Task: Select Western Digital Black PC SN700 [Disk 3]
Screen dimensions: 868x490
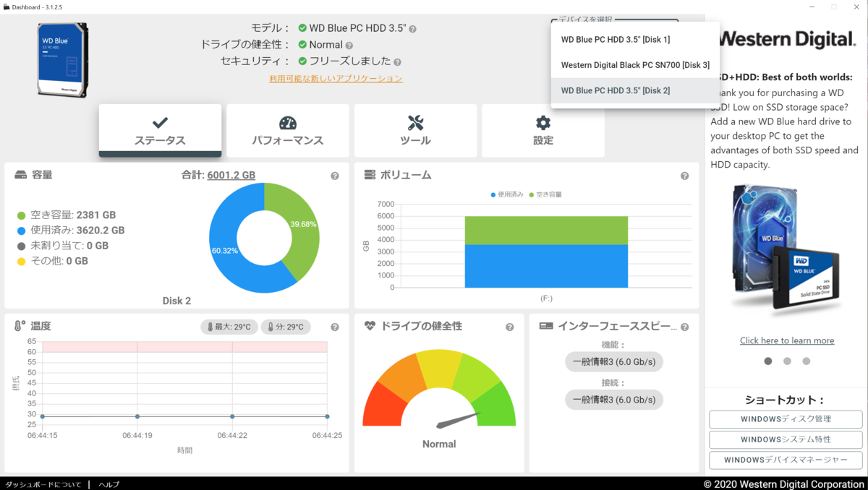Action: (x=635, y=65)
